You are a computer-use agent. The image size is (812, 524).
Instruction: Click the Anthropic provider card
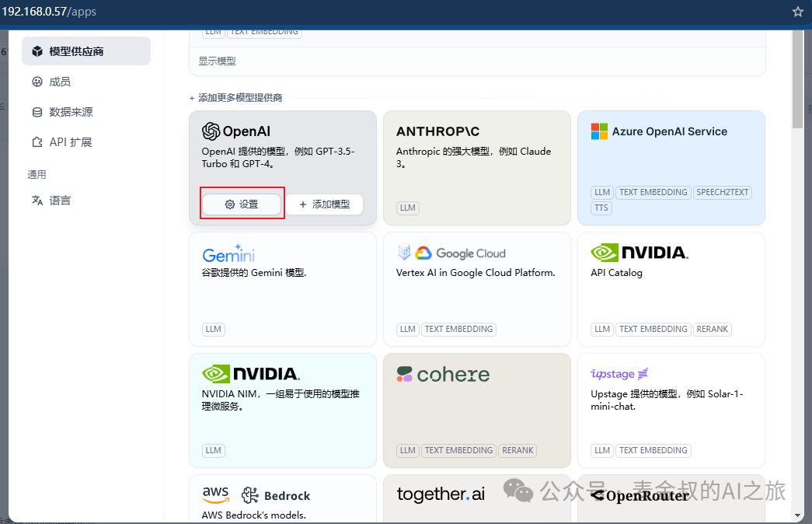point(477,168)
